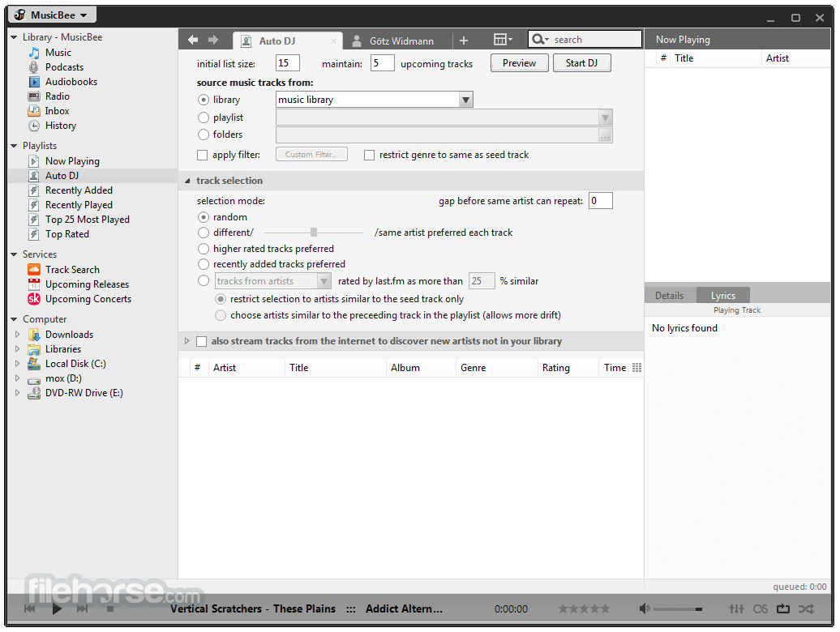Image resolution: width=840 pixels, height=632 pixels.
Task: Enable the apply filter checkbox
Action: point(202,156)
